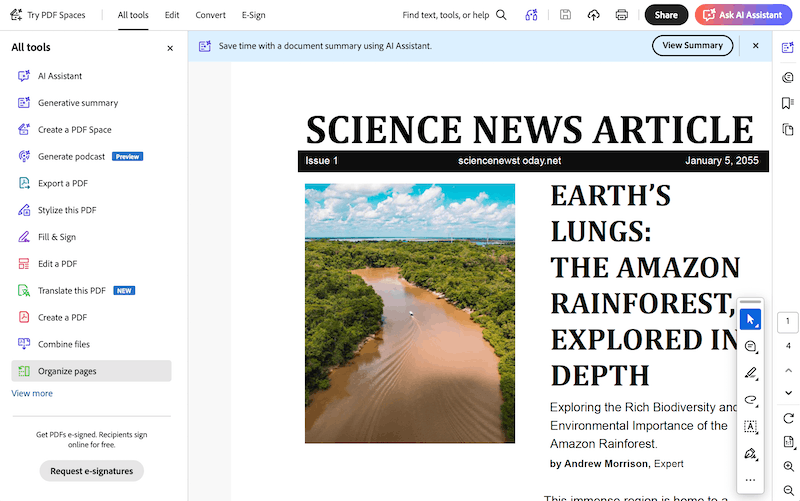Image resolution: width=800 pixels, height=501 pixels.
Task: Show more tools via three-dots button
Action: click(x=750, y=481)
